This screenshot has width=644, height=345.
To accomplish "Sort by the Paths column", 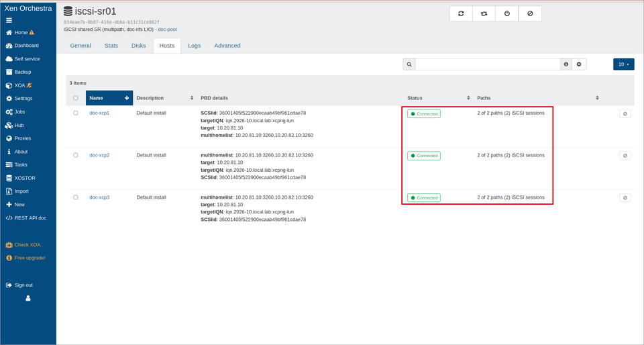I will point(537,98).
